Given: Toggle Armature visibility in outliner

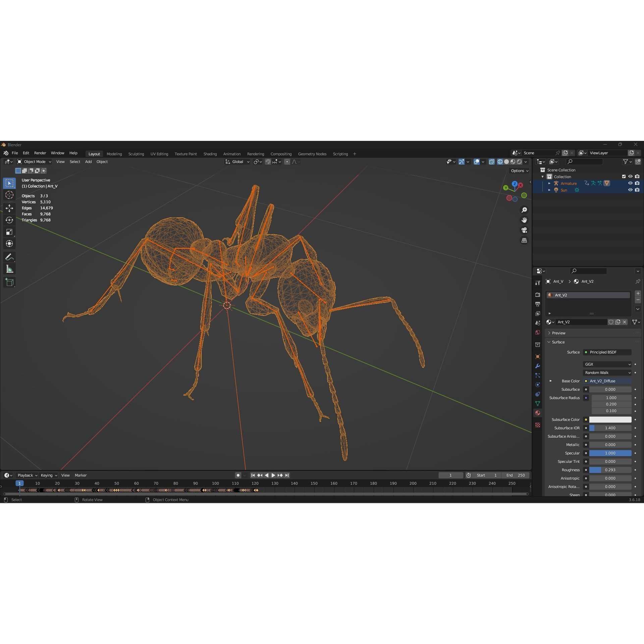Looking at the screenshot, I should tap(630, 183).
